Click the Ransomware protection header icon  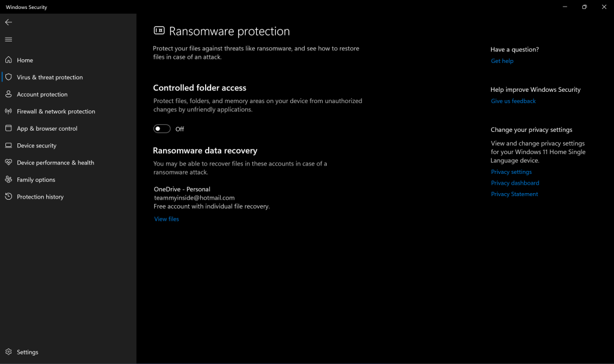159,31
